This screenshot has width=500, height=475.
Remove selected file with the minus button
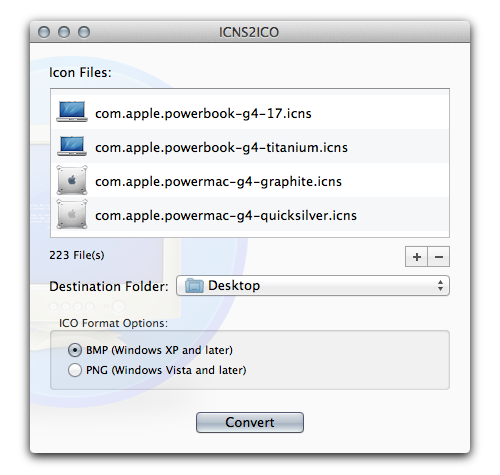click(x=439, y=257)
